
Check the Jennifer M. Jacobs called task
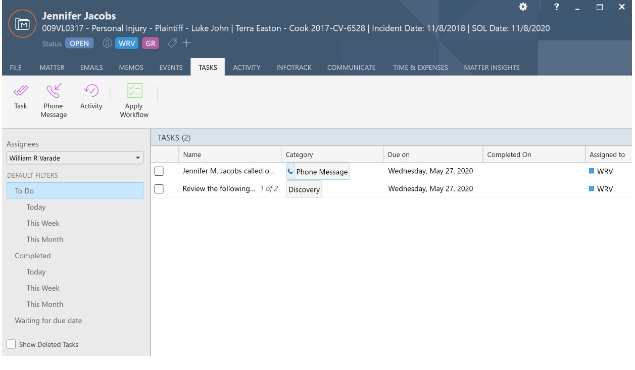(159, 171)
